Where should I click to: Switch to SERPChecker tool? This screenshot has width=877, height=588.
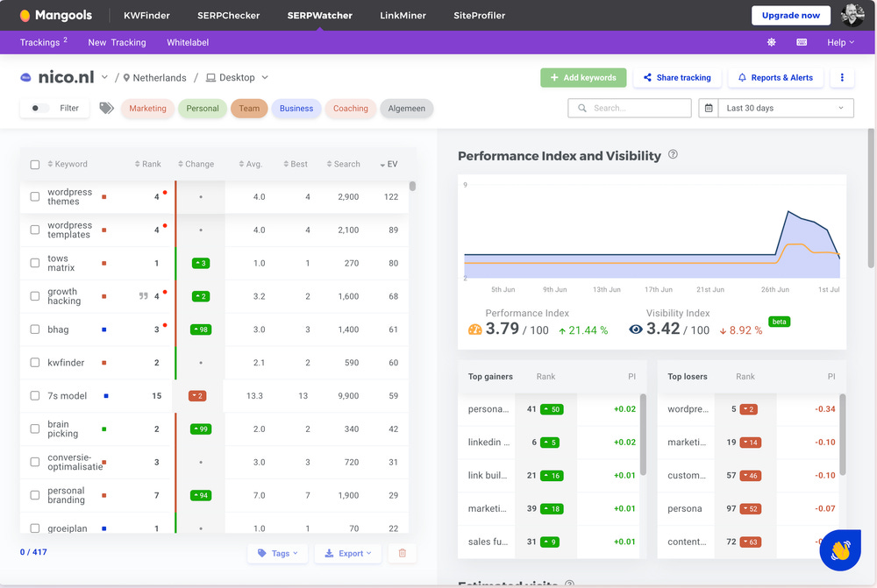(228, 16)
